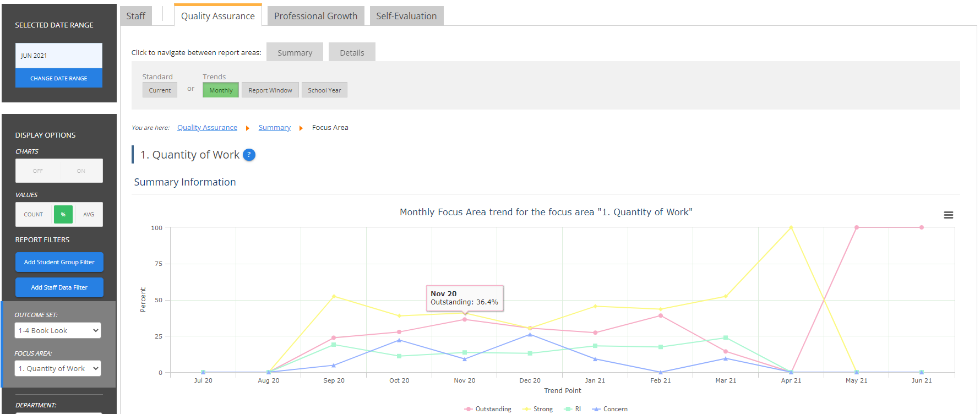The height and width of the screenshot is (414, 980).
Task: Toggle RI series in chart legend
Action: click(573, 409)
